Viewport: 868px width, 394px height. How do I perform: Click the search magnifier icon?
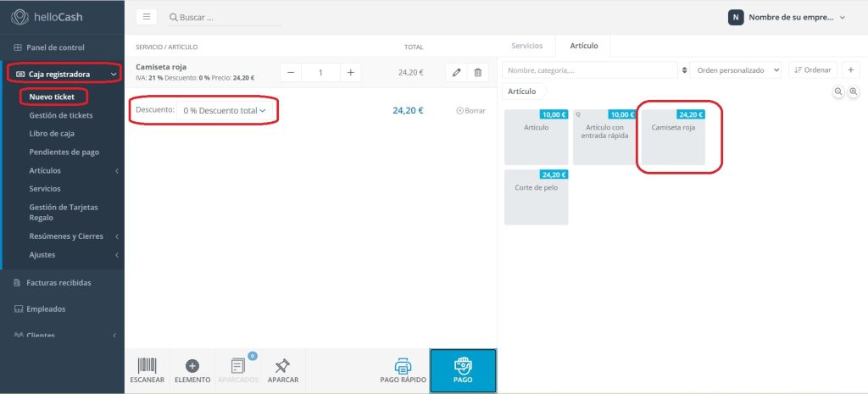(x=173, y=17)
